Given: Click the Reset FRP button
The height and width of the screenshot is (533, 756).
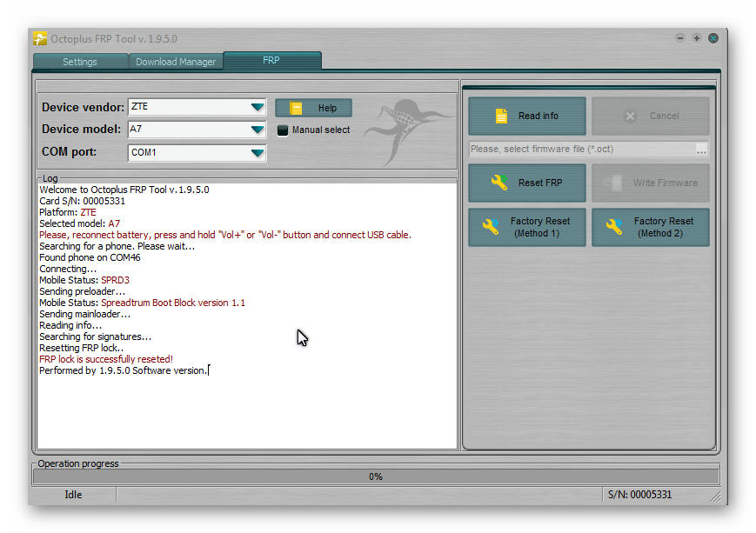Looking at the screenshot, I should (x=527, y=183).
